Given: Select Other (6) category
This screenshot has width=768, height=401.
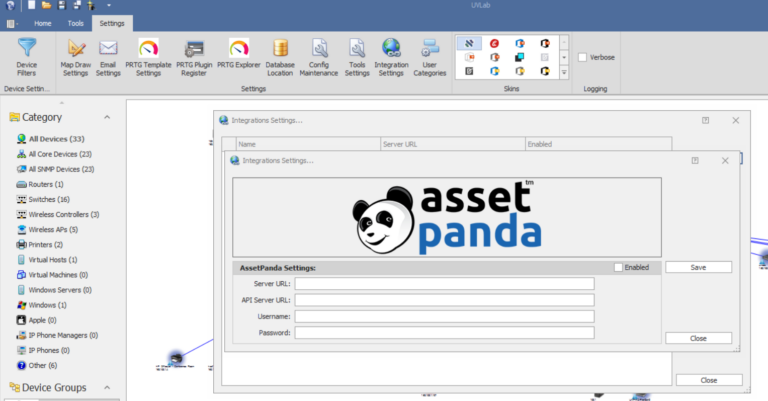Looking at the screenshot, I should 37,366.
